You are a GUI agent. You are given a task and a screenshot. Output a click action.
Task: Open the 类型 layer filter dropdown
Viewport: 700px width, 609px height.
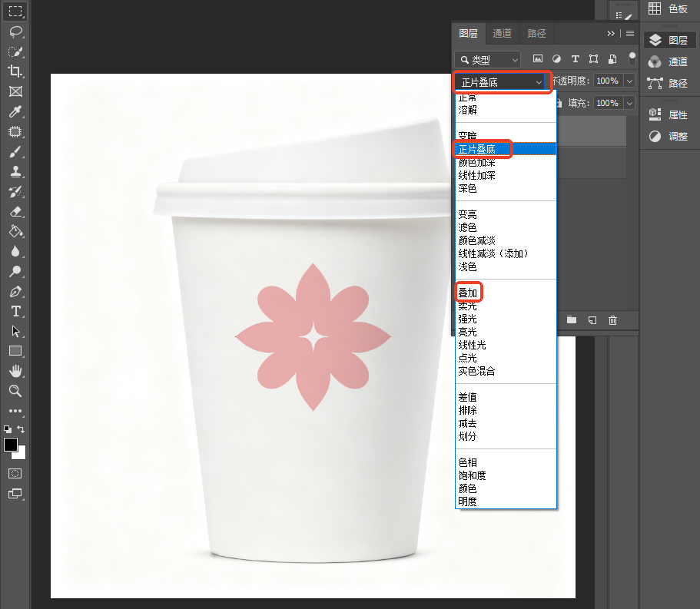point(488,59)
